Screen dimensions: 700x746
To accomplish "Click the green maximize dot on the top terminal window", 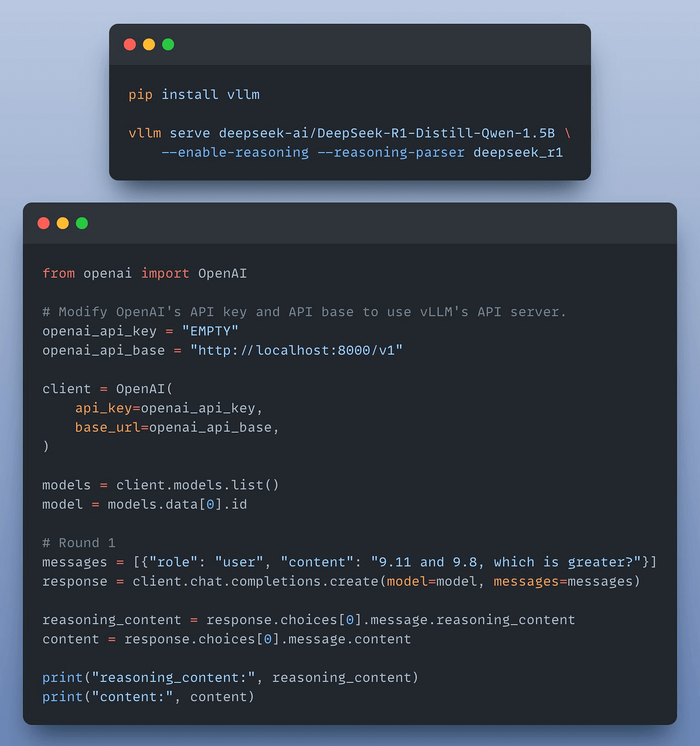I will pyautogui.click(x=168, y=45).
